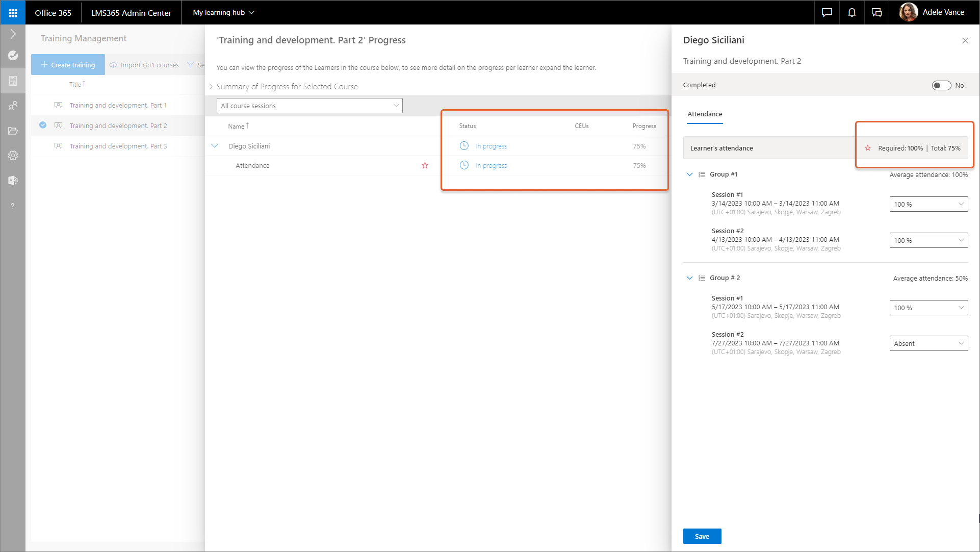Screen dimensions: 980x552
Task: Click the users icon in left sidebar
Action: (x=13, y=106)
